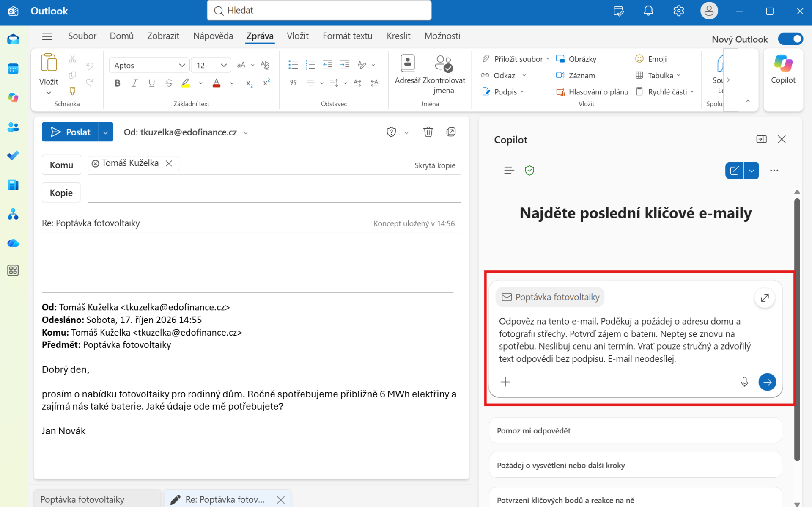Click Zkontrolovat jména button
The image size is (812, 507).
(444, 75)
